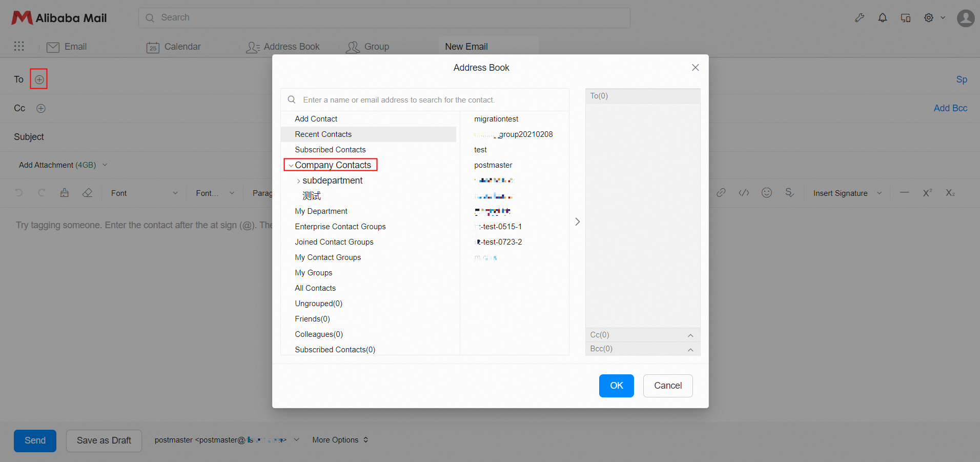Viewport: 980px width, 462px height.
Task: Click the device screens icon
Action: [x=906, y=18]
